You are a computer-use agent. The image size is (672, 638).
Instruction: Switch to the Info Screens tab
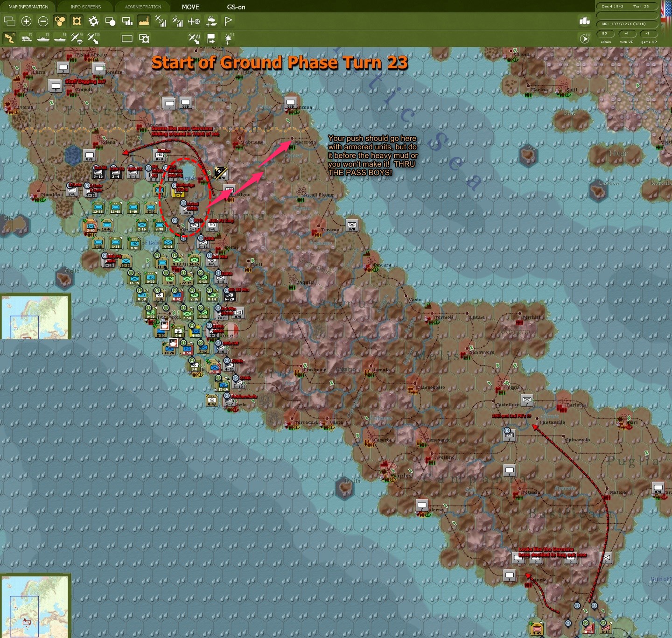(x=85, y=7)
